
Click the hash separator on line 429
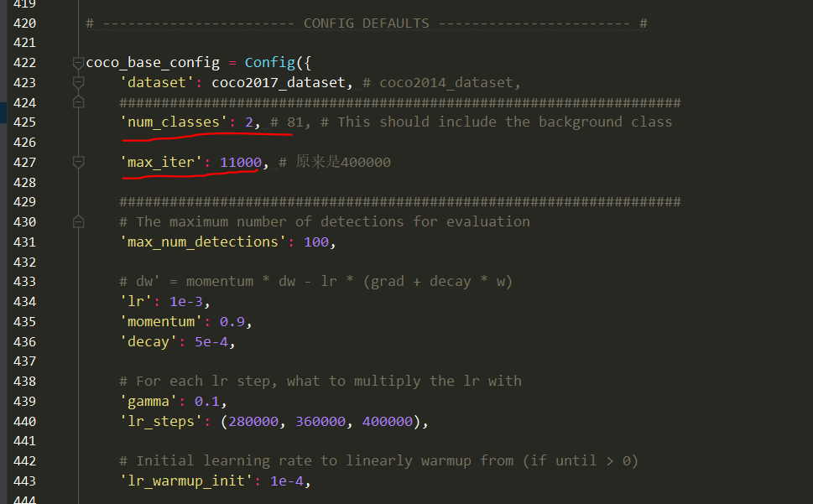click(399, 201)
